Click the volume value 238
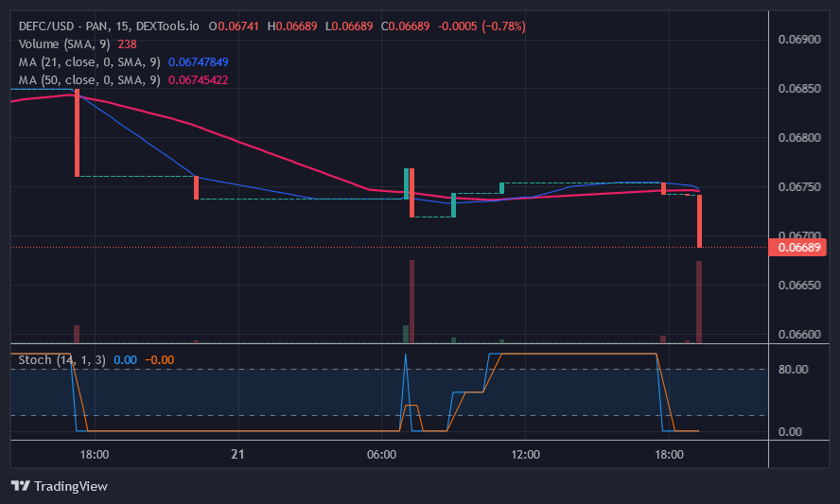The height and width of the screenshot is (504, 840). coord(127,43)
